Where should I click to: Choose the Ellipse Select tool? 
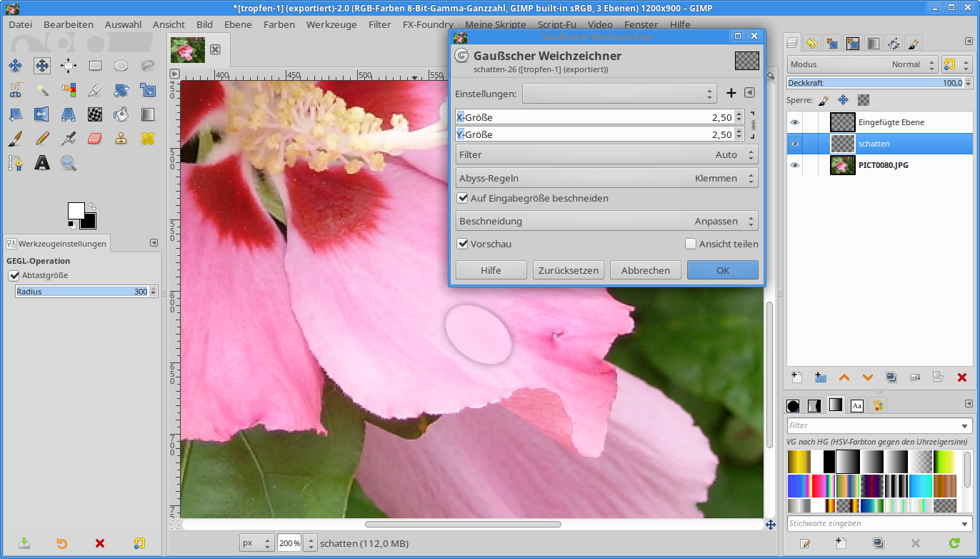click(x=121, y=66)
